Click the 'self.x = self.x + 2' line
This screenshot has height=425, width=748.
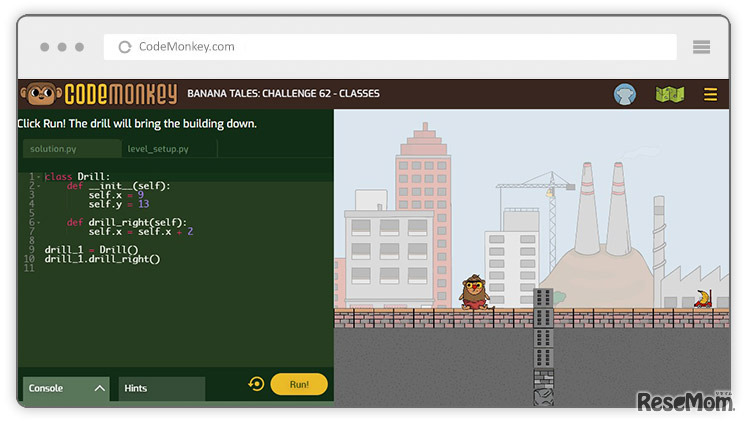[141, 232]
